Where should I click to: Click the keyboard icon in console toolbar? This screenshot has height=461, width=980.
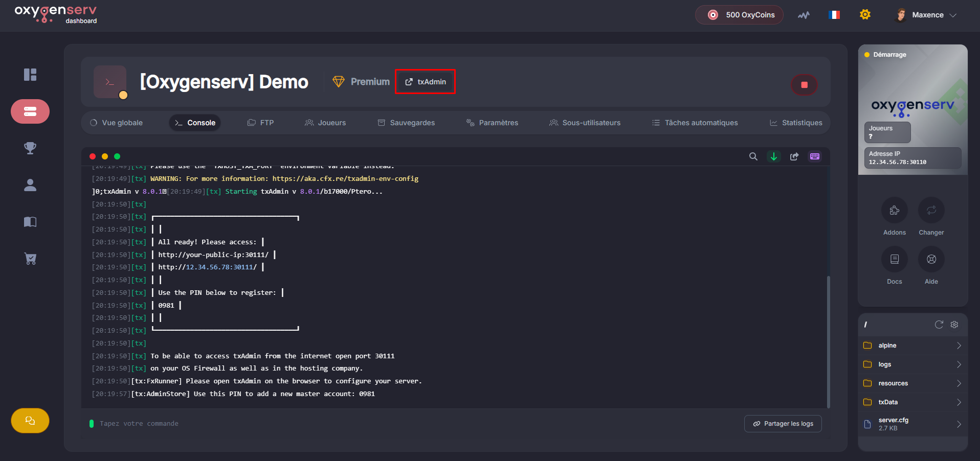pyautogui.click(x=814, y=156)
